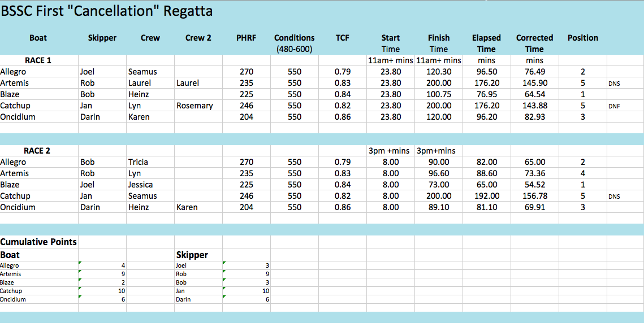Select Rosemary in the Crew 2 column
The width and height of the screenshot is (644, 323).
pyautogui.click(x=195, y=106)
